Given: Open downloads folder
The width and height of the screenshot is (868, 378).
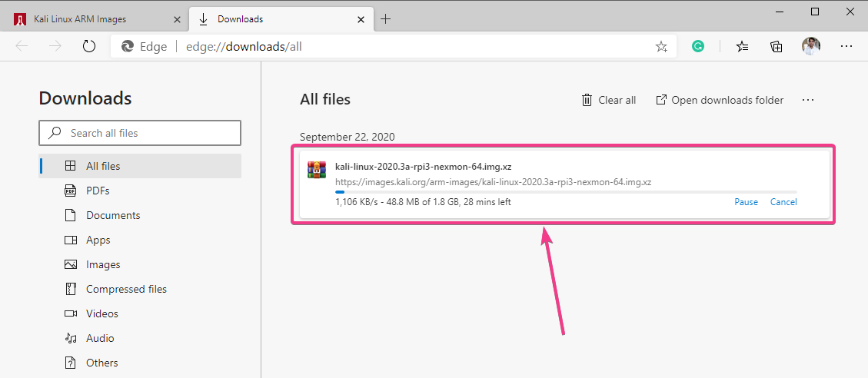Looking at the screenshot, I should [720, 100].
